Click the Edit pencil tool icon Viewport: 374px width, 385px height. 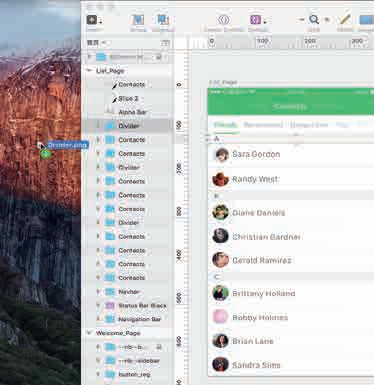(344, 20)
